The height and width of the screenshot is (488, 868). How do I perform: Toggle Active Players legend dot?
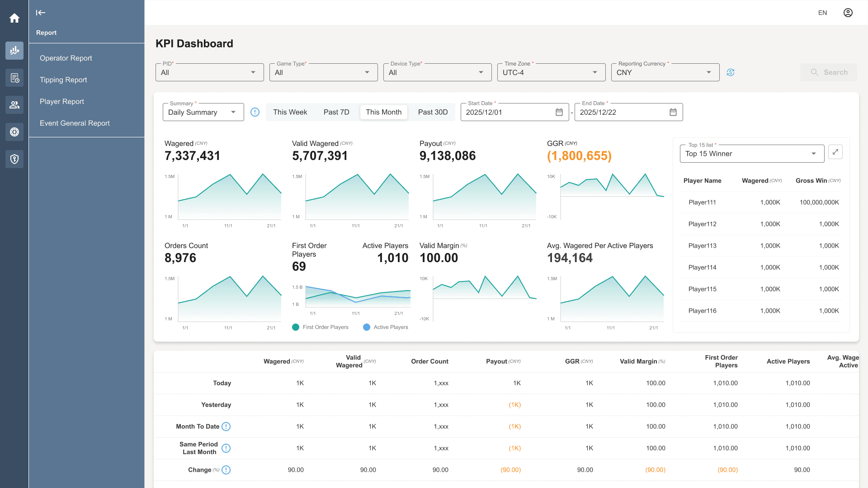[367, 327]
